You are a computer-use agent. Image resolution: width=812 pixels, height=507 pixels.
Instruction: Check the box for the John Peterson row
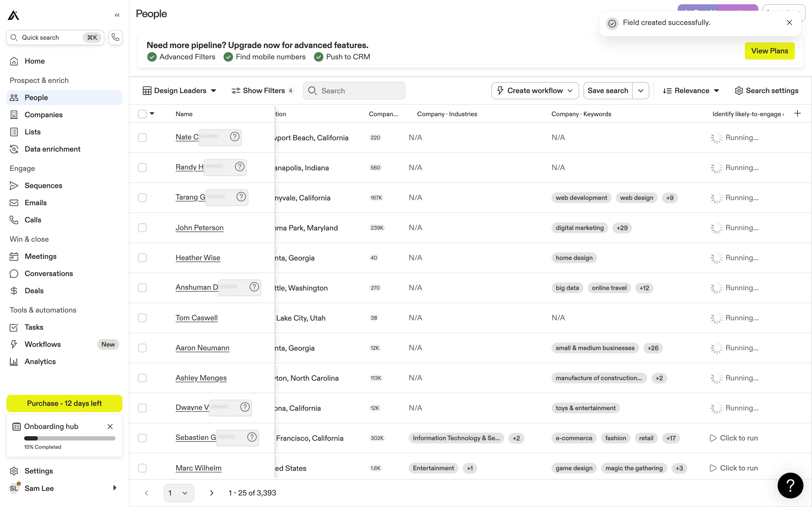pyautogui.click(x=142, y=228)
